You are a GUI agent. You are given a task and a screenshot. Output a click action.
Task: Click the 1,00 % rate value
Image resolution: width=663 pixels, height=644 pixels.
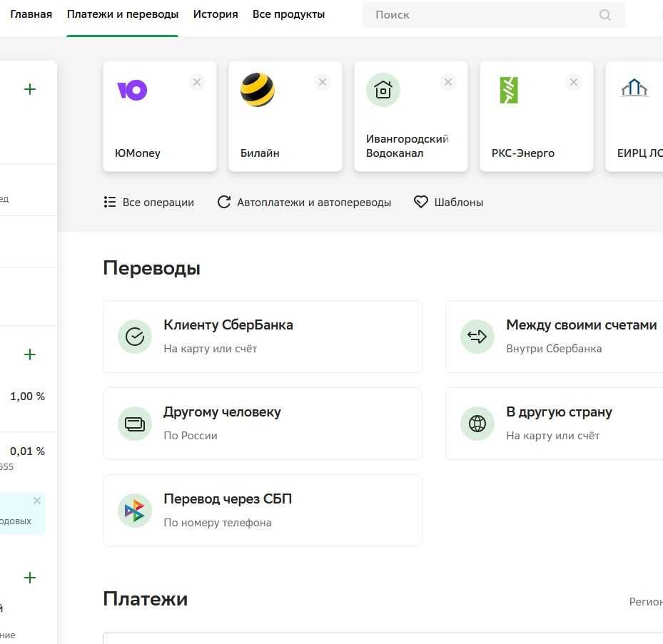[x=28, y=397]
